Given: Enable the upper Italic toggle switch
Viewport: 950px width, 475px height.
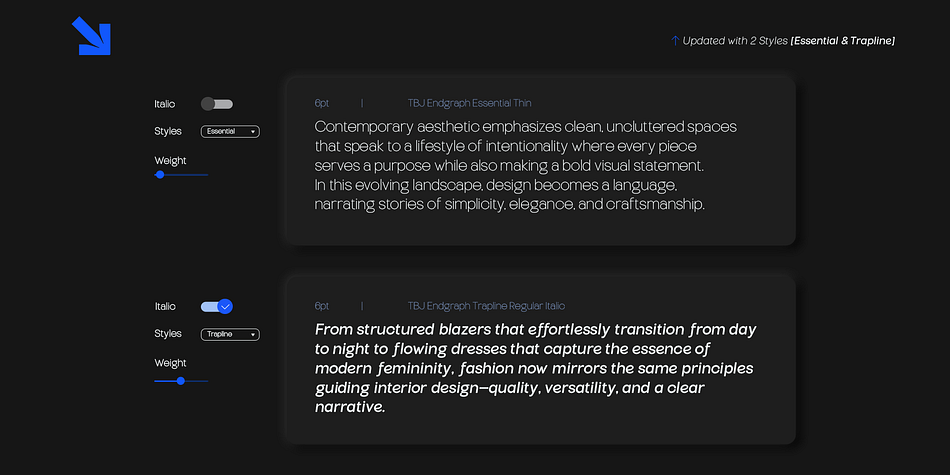Looking at the screenshot, I should [217, 104].
